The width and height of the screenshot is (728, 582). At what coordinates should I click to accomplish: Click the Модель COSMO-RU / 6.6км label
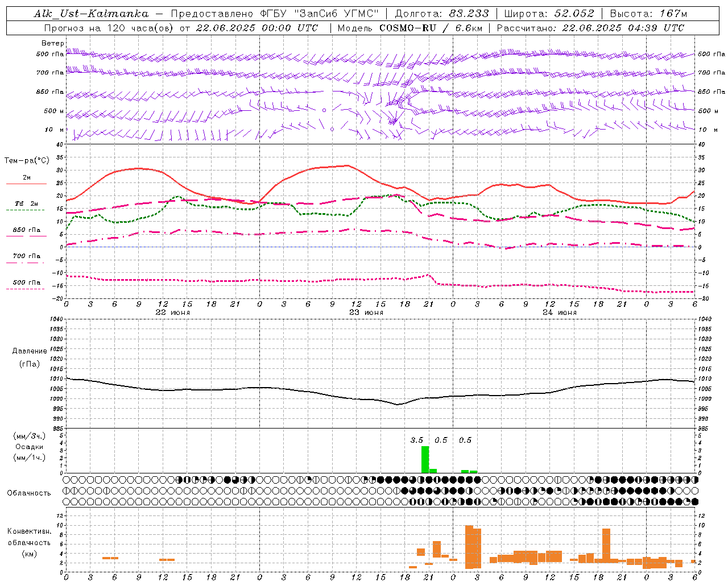click(x=409, y=28)
